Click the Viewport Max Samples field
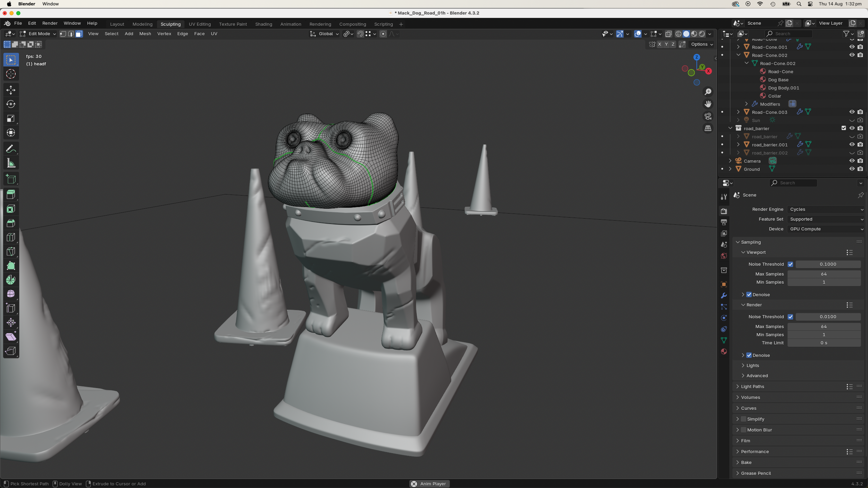 click(824, 274)
